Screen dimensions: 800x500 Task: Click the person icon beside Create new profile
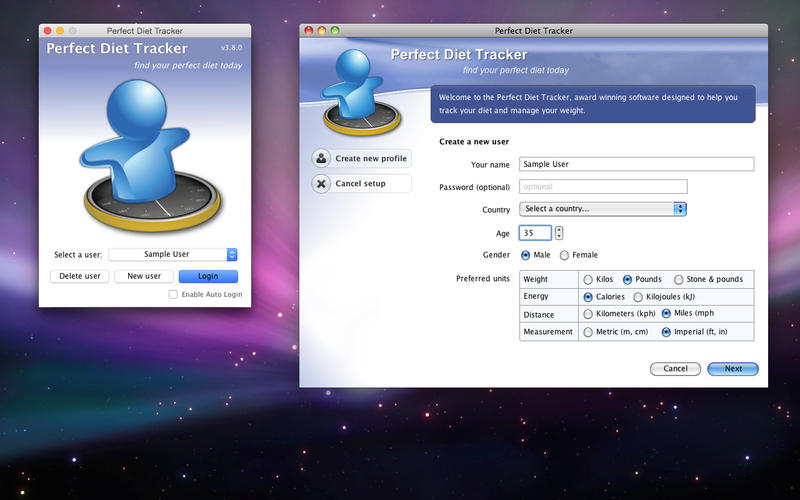click(x=321, y=158)
